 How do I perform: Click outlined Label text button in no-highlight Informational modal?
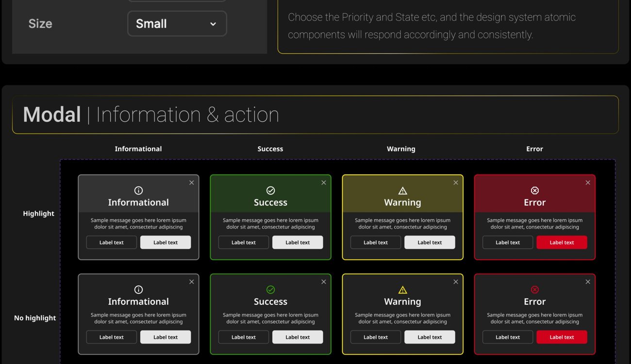click(112, 337)
